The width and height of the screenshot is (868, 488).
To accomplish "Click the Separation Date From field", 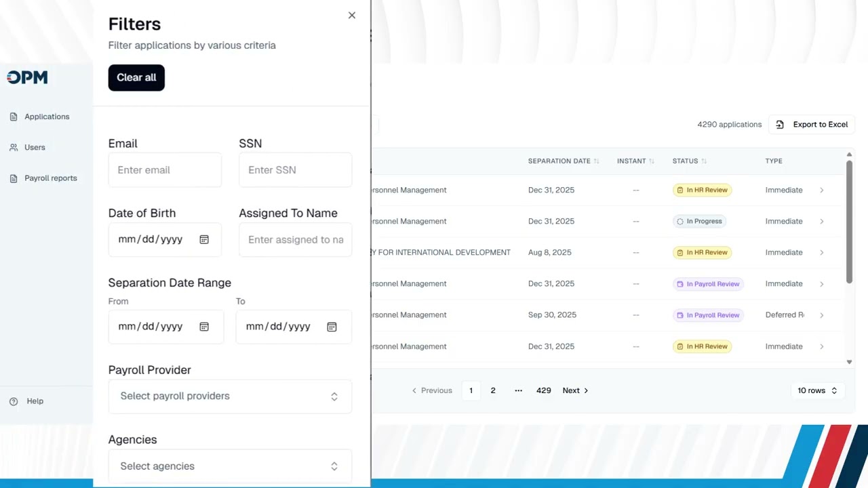I will [x=165, y=327].
